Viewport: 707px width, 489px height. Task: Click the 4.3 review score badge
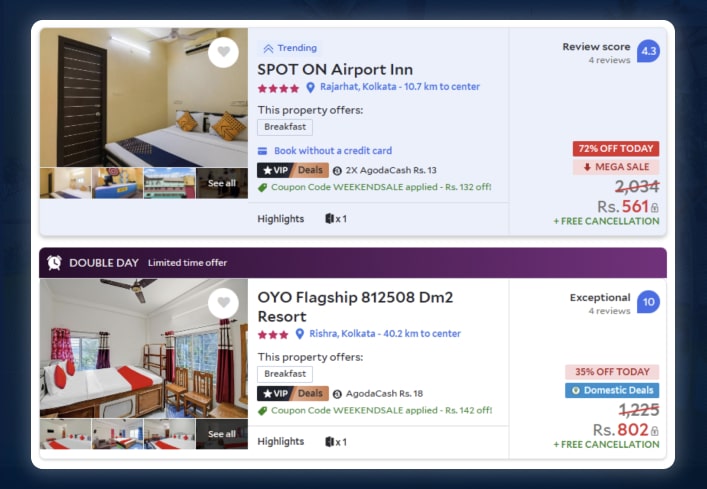[648, 51]
